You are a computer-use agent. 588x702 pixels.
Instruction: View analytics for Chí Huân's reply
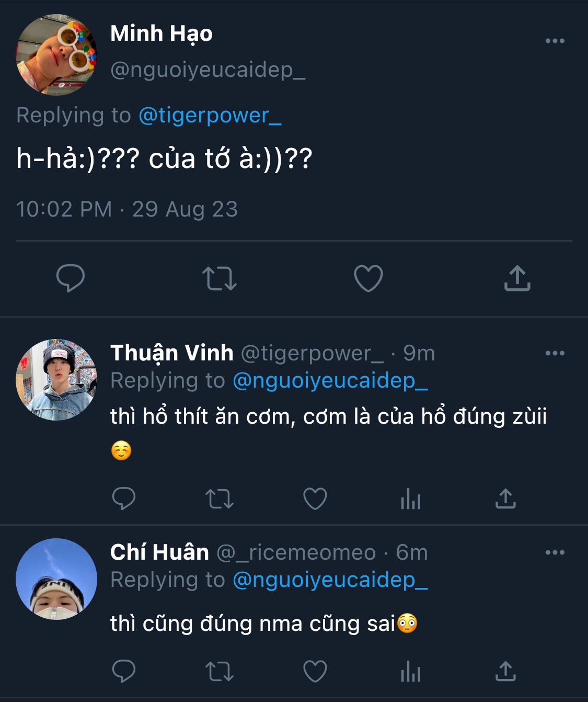(411, 672)
